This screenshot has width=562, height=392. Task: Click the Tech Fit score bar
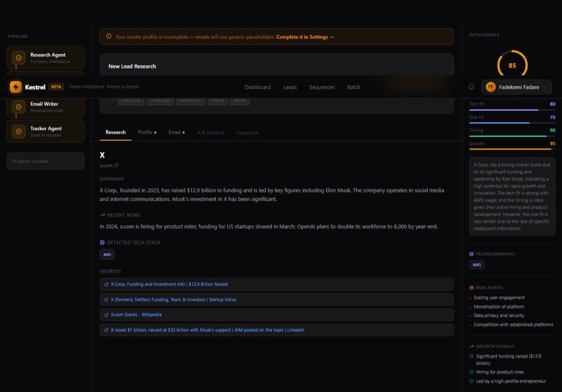tap(512, 110)
